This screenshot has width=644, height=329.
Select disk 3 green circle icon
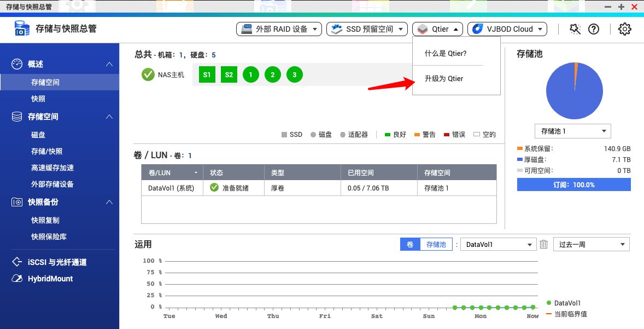[x=295, y=74]
